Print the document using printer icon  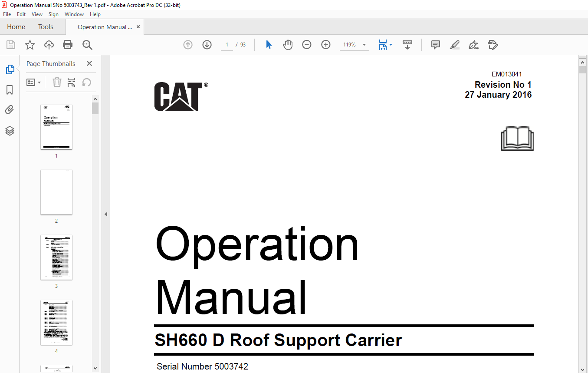coord(68,45)
